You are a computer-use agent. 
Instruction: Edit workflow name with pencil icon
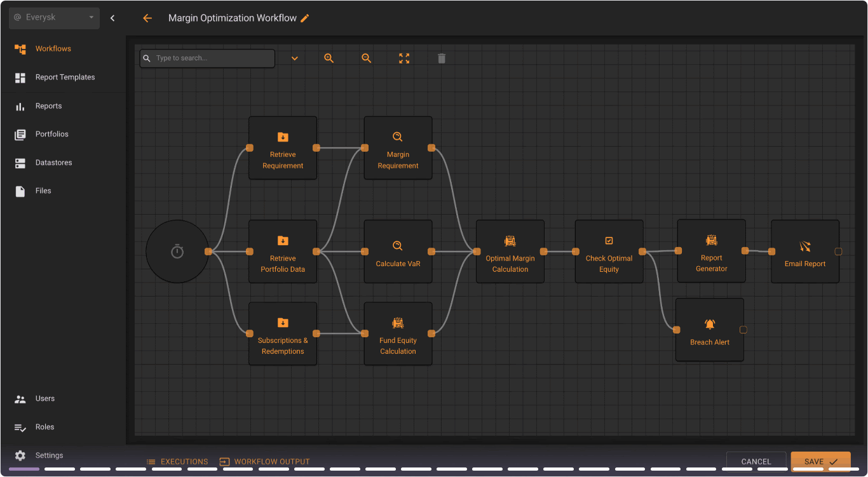305,18
